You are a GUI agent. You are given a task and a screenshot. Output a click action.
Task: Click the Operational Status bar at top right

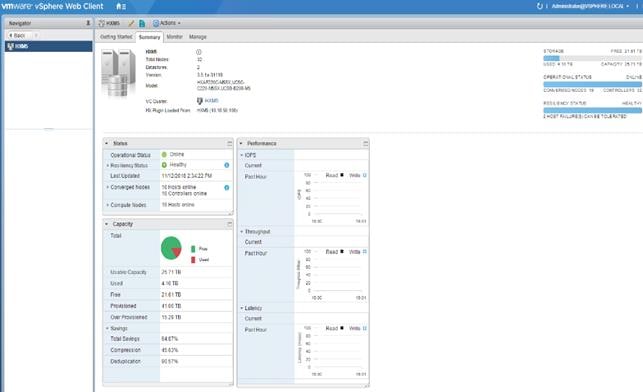593,84
